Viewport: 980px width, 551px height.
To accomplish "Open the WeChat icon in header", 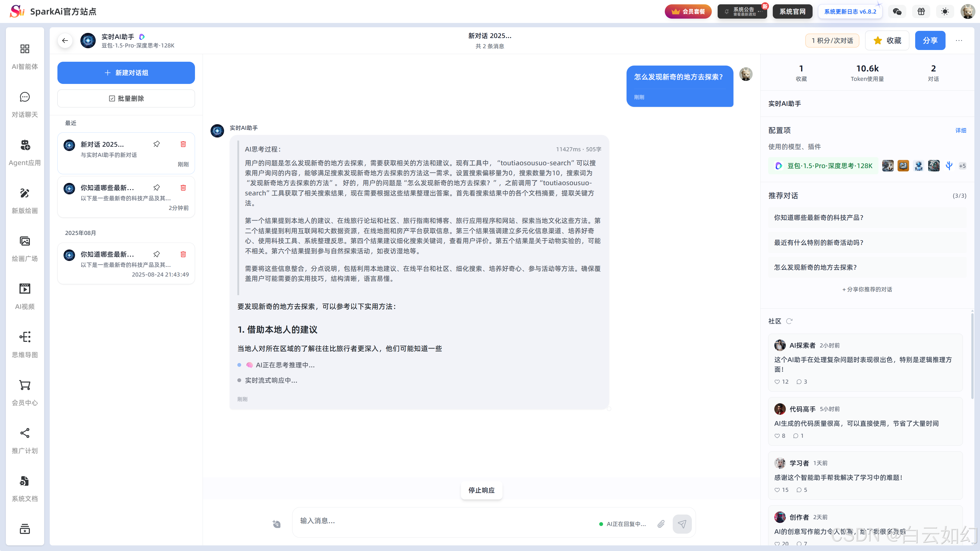I will (897, 11).
